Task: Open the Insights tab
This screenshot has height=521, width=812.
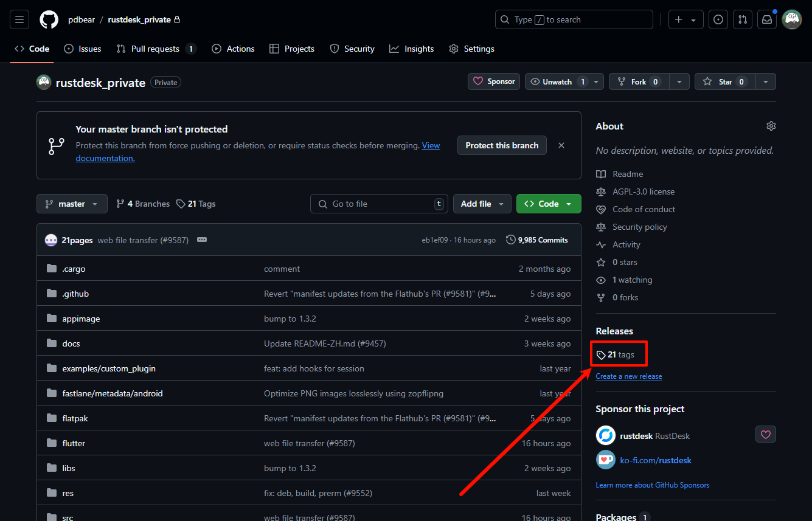Action: pyautogui.click(x=412, y=49)
